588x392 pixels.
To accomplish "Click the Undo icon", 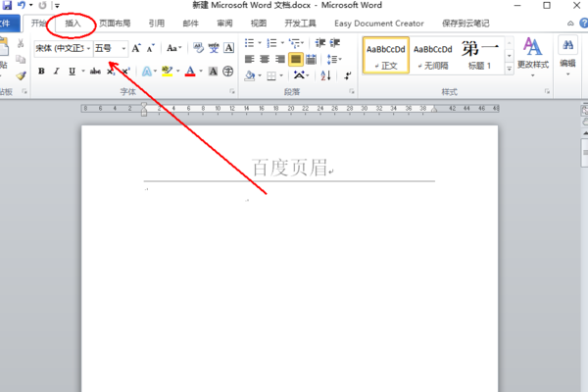I will click(x=22, y=5).
